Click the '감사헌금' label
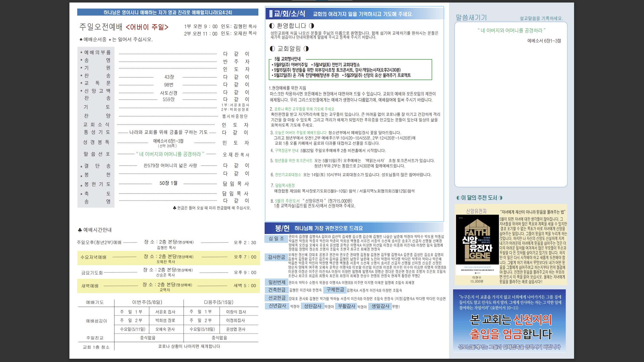 276,257
